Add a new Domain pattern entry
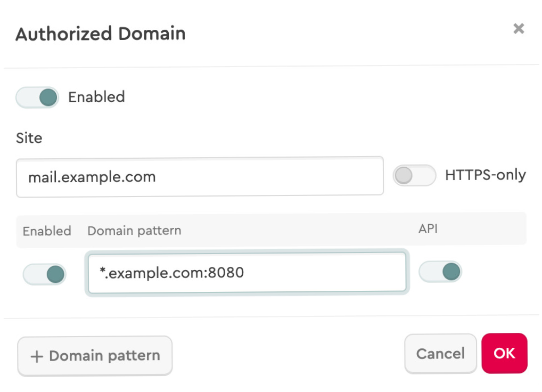 [x=95, y=355]
